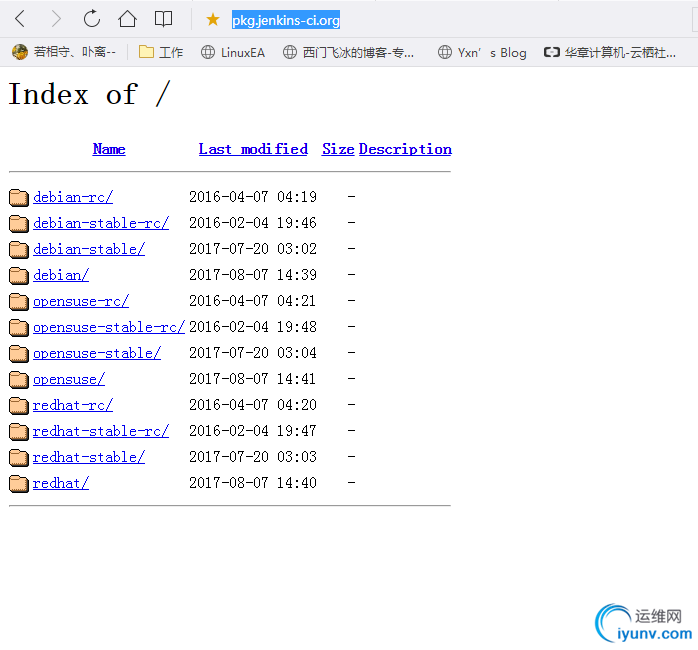Open the opensuse-rc/ directory link
Image resolution: width=698 pixels, height=650 pixels.
click(81, 301)
